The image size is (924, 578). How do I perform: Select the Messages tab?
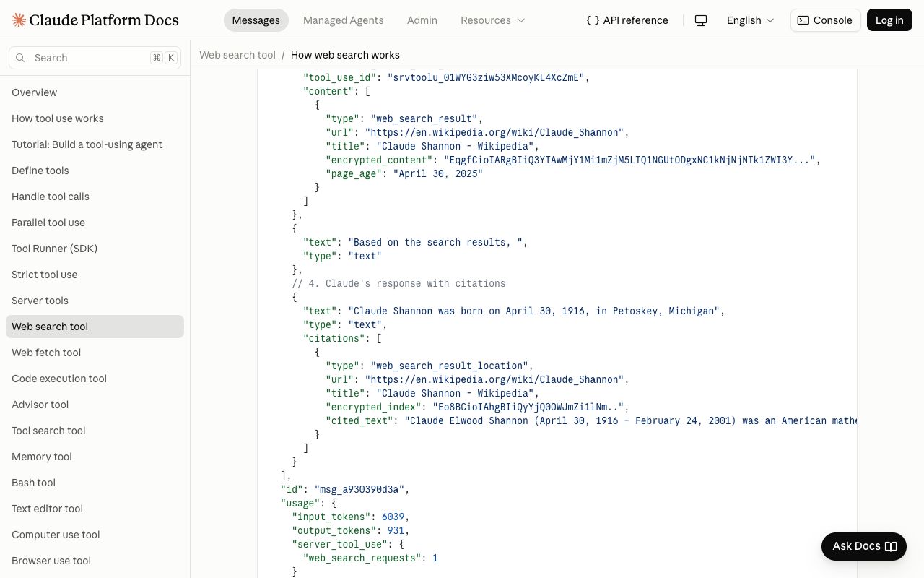click(x=256, y=20)
